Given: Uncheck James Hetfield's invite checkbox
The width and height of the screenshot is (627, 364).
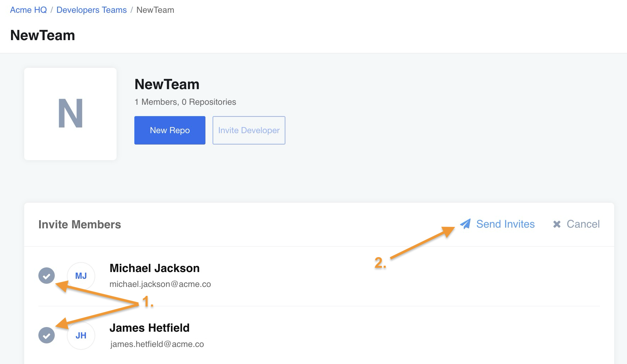Looking at the screenshot, I should pyautogui.click(x=47, y=336).
